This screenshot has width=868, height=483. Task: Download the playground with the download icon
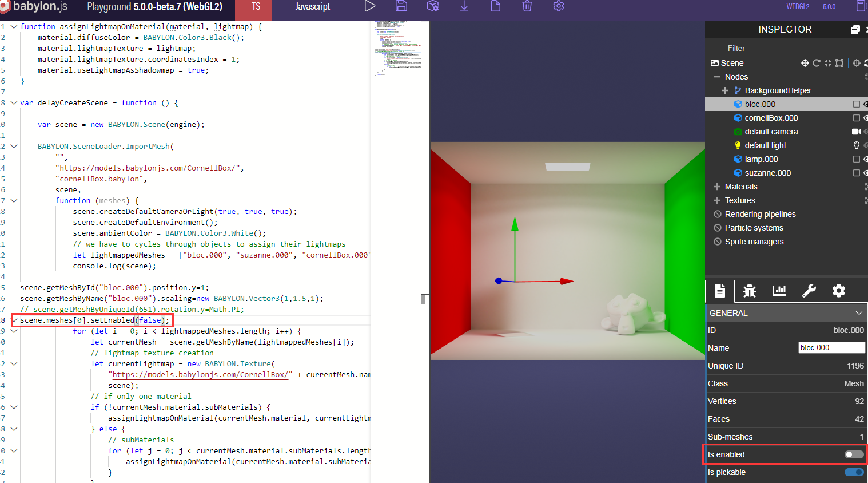(x=464, y=6)
